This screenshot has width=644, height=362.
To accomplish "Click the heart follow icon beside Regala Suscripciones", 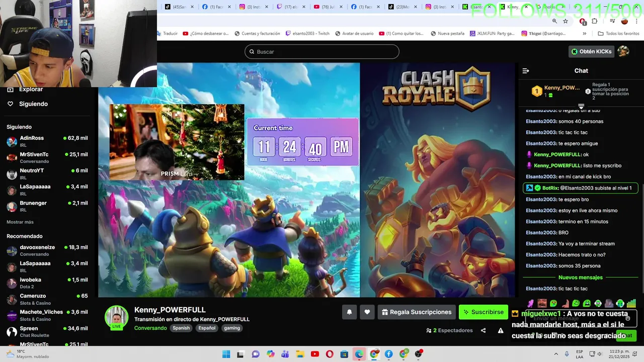I will (x=367, y=312).
